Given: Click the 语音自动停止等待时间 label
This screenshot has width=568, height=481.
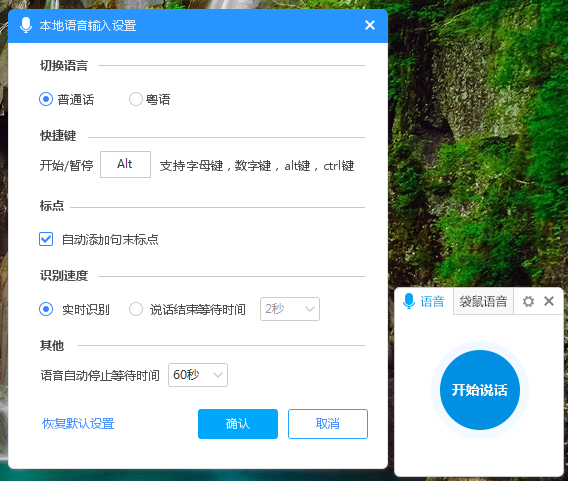Looking at the screenshot, I should pos(100,376).
